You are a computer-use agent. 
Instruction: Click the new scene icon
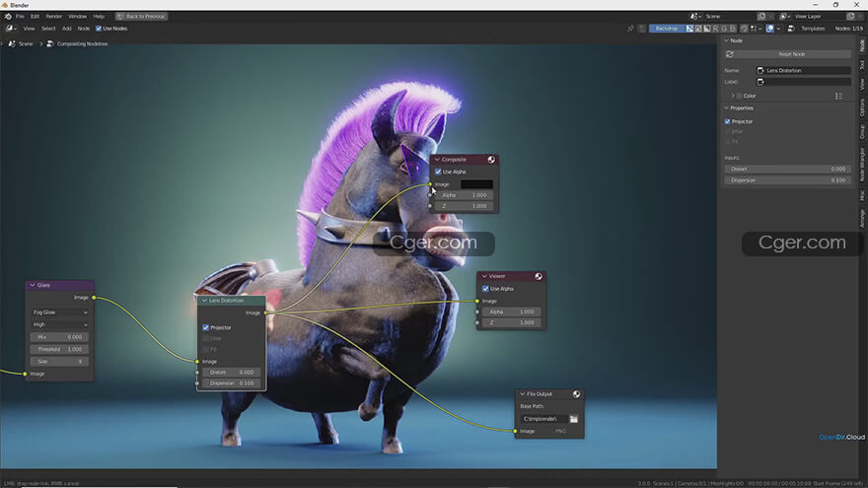[762, 17]
